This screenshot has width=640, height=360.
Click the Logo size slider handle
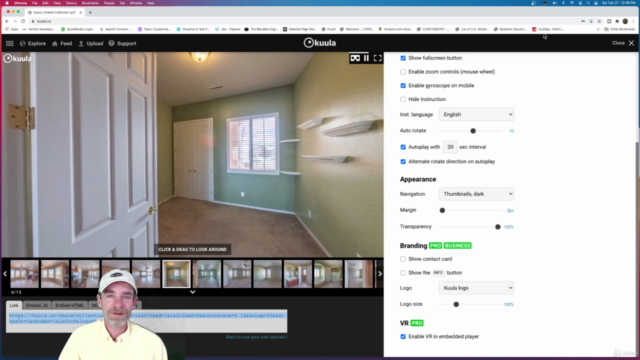(x=456, y=304)
